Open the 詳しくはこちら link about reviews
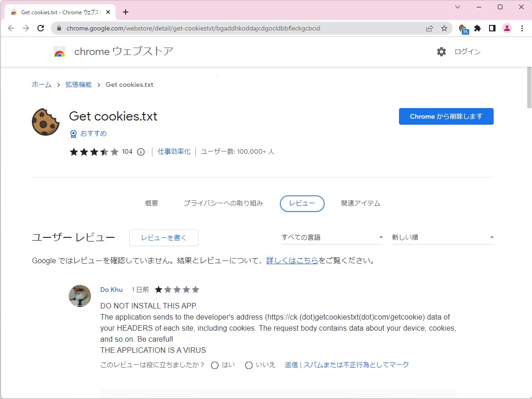Image resolution: width=532 pixels, height=399 pixels. coord(292,260)
